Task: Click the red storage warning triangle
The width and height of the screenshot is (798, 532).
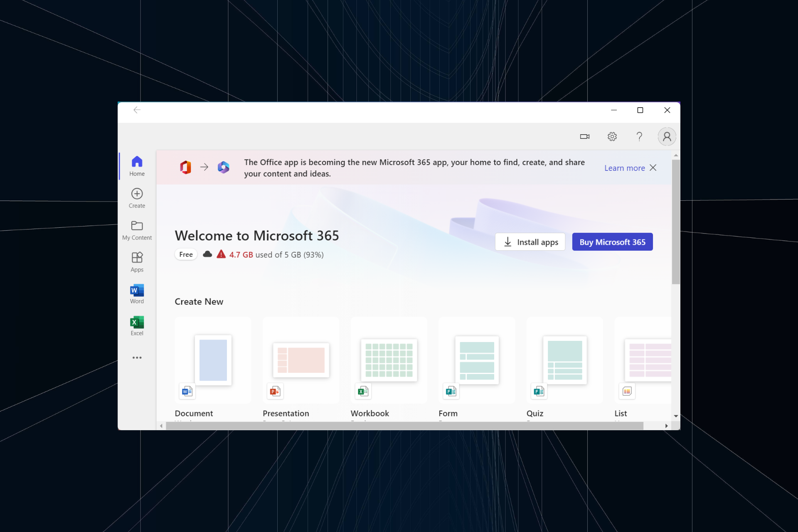Action: (x=221, y=254)
